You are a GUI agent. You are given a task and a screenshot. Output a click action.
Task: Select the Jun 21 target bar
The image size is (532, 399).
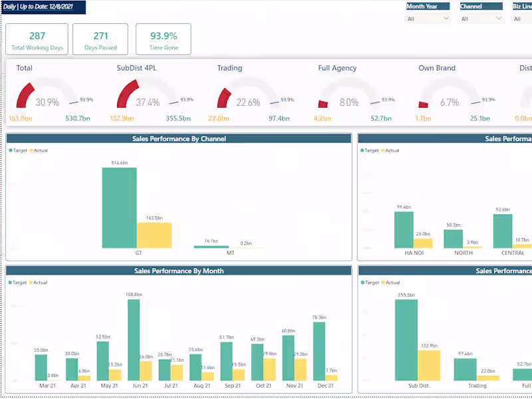click(x=134, y=340)
